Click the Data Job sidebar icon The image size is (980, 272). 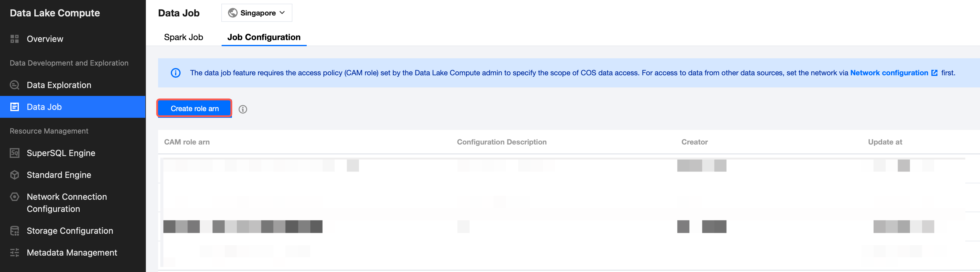pyautogui.click(x=15, y=107)
